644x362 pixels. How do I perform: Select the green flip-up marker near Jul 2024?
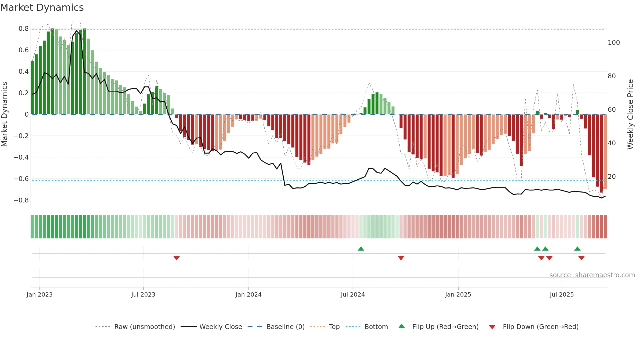(x=361, y=249)
